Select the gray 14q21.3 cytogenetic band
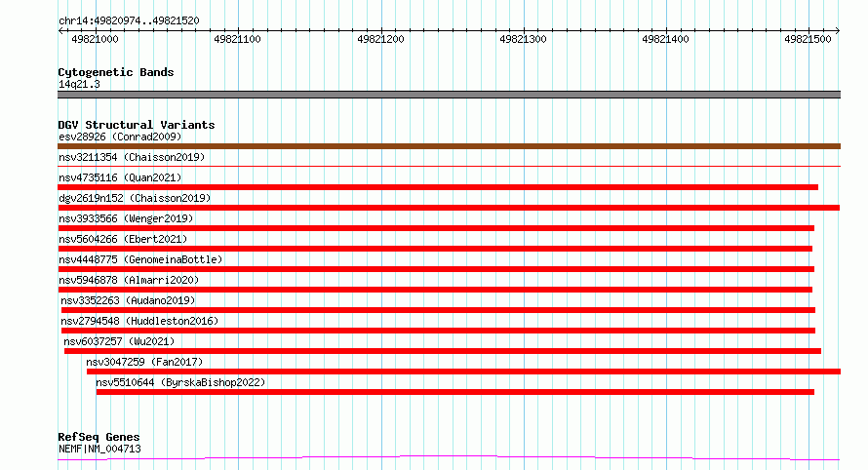Image resolution: width=868 pixels, height=470 pixels. coord(449,95)
